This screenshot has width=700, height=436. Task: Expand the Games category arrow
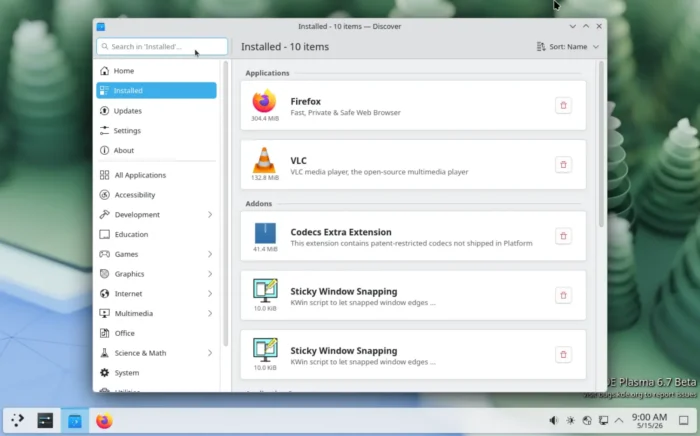pos(210,254)
